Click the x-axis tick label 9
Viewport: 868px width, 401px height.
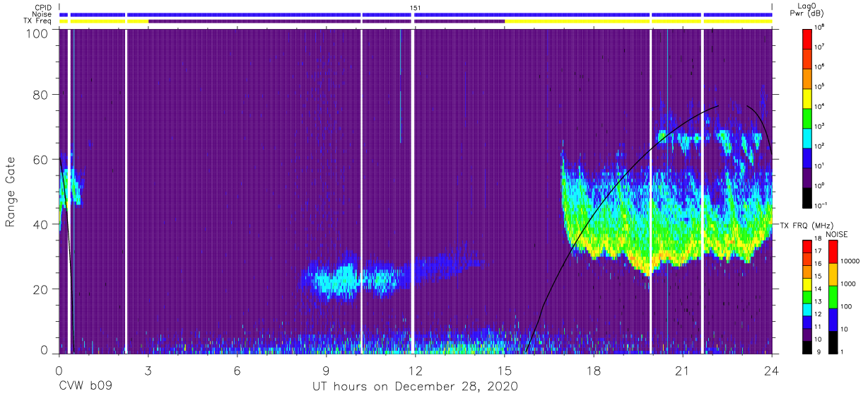click(326, 371)
